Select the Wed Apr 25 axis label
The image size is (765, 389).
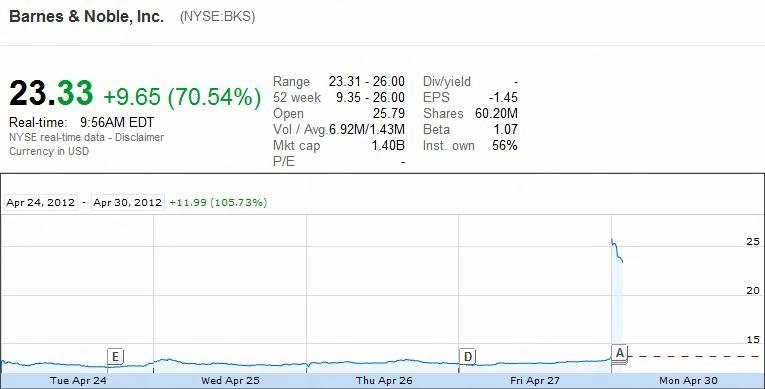230,381
